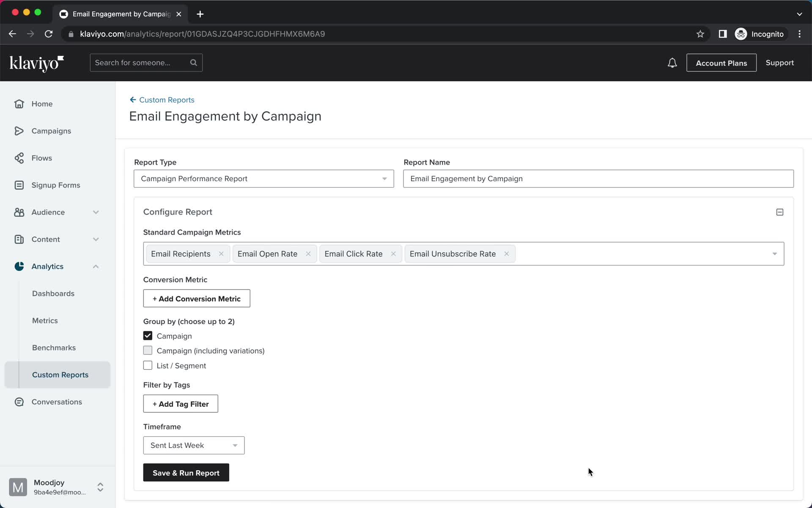Screen dimensions: 812x508
Task: Click the Campaigns paper-plane icon
Action: pos(19,131)
